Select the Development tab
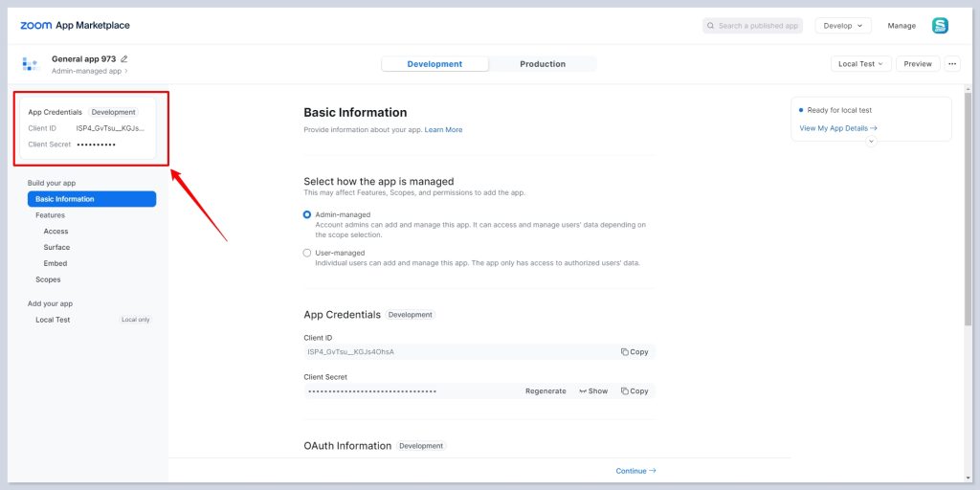980x490 pixels. pyautogui.click(x=434, y=64)
